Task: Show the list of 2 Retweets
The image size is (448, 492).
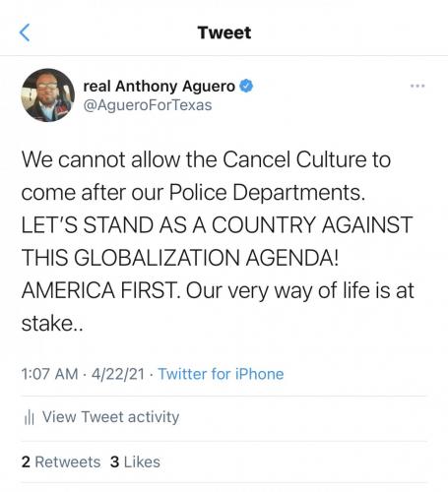Action: click(61, 461)
